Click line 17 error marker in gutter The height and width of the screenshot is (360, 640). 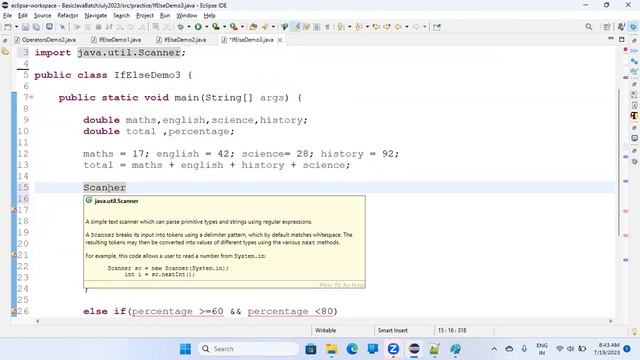click(14, 210)
